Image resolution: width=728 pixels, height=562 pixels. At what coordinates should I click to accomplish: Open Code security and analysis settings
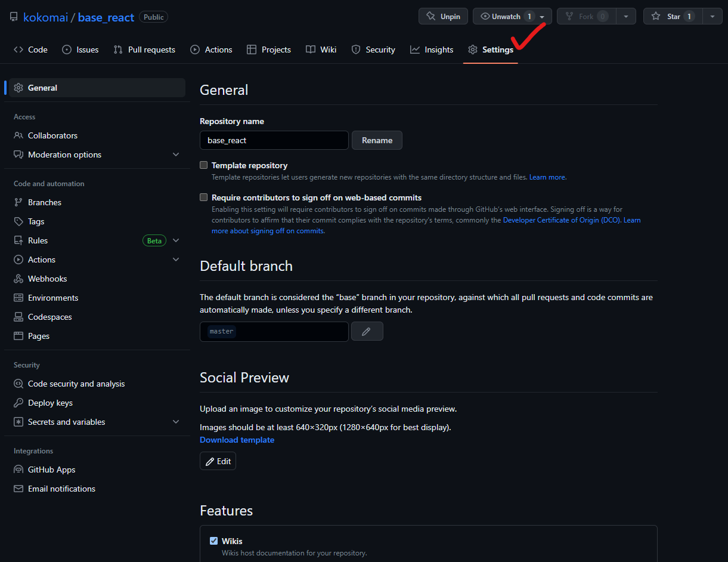pyautogui.click(x=97, y=384)
